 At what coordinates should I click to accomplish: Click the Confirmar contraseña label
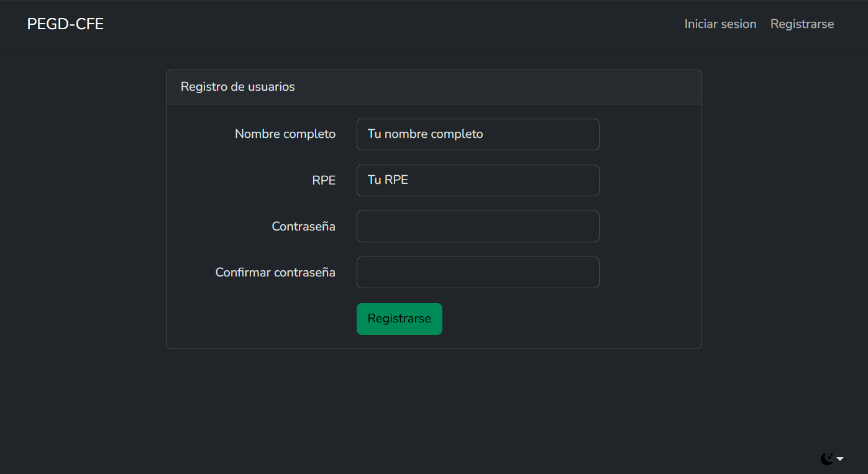pos(275,272)
